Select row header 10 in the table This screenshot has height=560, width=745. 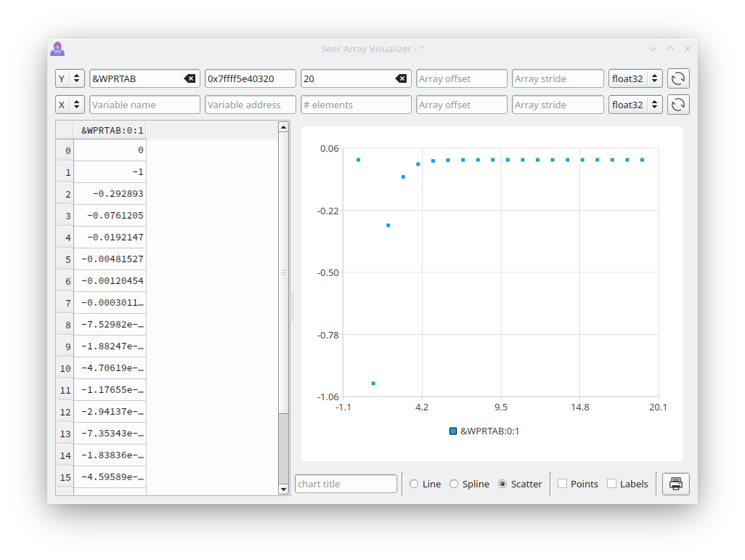coord(65,368)
